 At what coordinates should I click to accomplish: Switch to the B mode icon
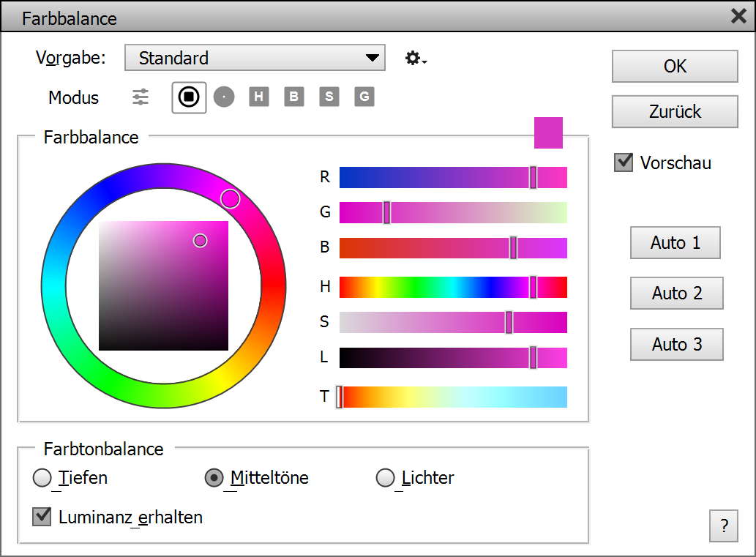tap(294, 97)
